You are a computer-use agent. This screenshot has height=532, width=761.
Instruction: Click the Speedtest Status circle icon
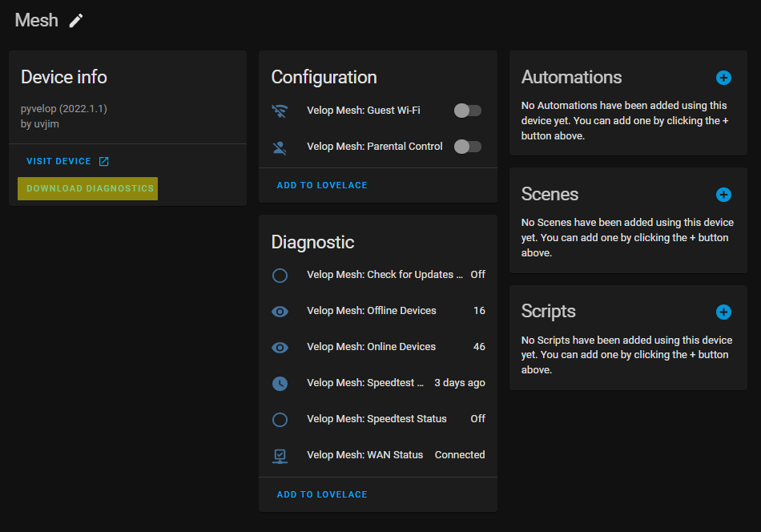280,419
